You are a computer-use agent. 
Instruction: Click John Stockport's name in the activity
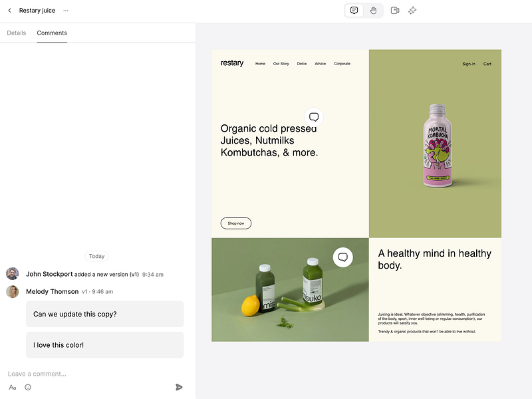pyautogui.click(x=49, y=274)
